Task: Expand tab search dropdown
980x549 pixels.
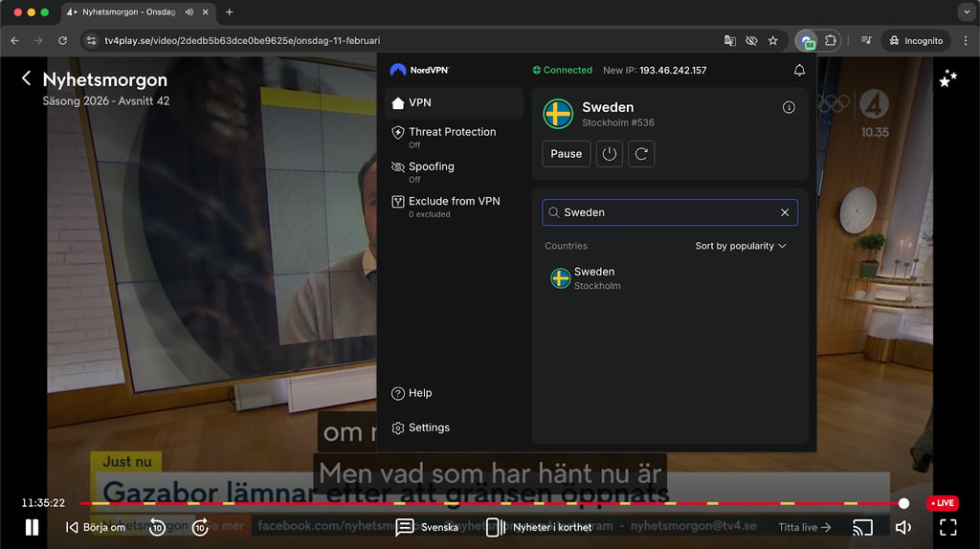Action: [967, 11]
